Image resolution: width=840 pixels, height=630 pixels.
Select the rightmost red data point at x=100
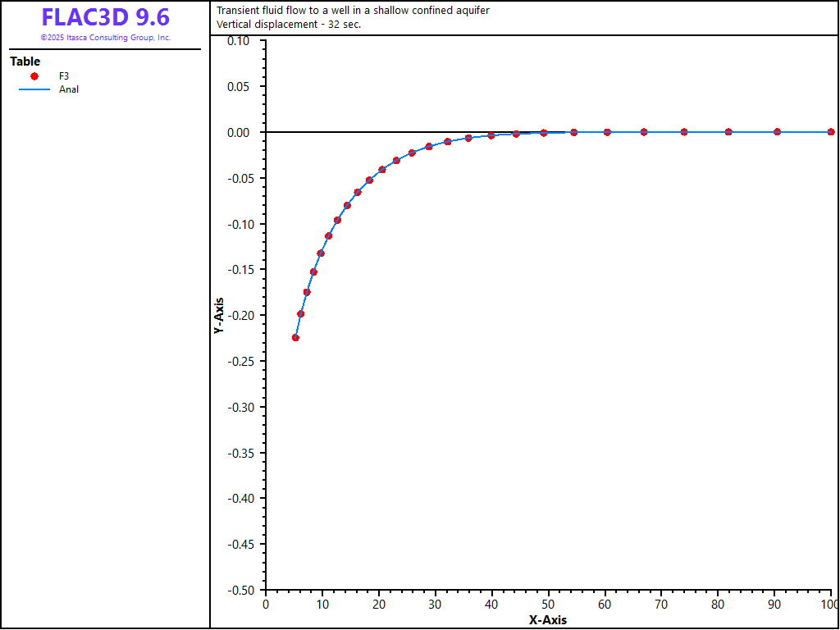[x=831, y=132]
